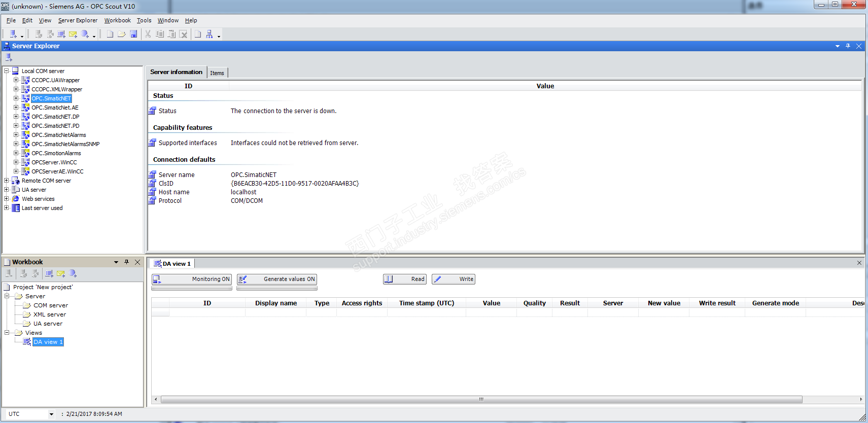Copy the selection using the toolbar

(x=160, y=34)
